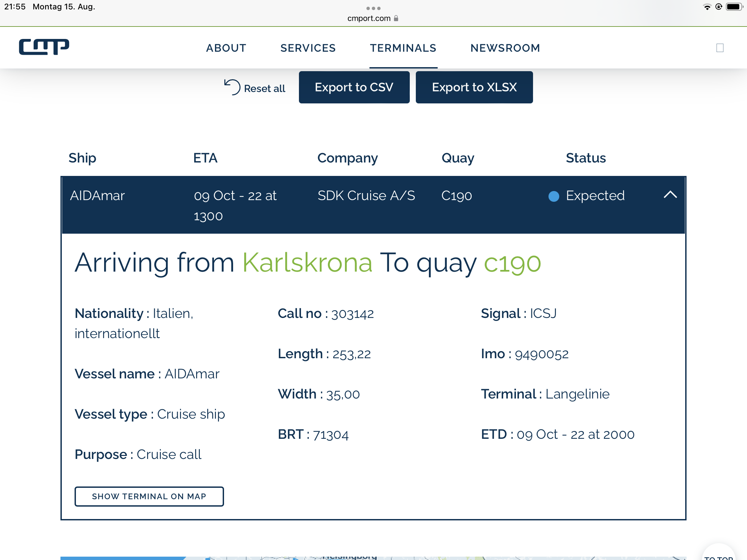Click the Status column header
This screenshot has width=747, height=560.
point(585,158)
